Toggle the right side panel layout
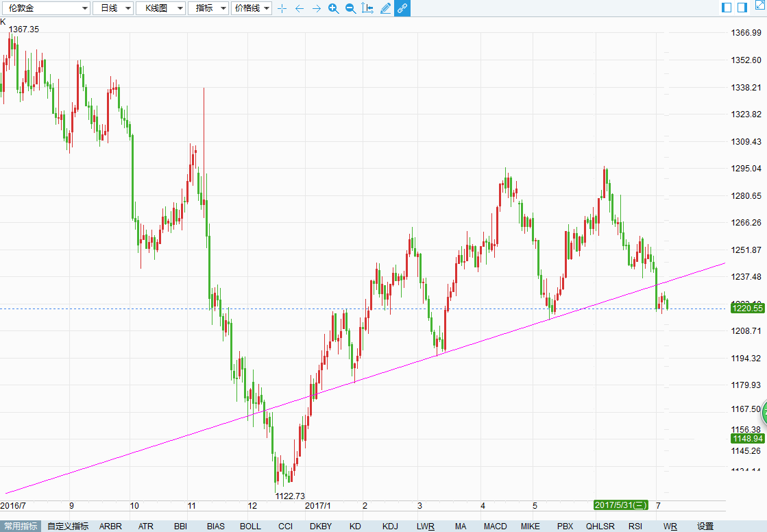The image size is (767, 532). (742, 8)
